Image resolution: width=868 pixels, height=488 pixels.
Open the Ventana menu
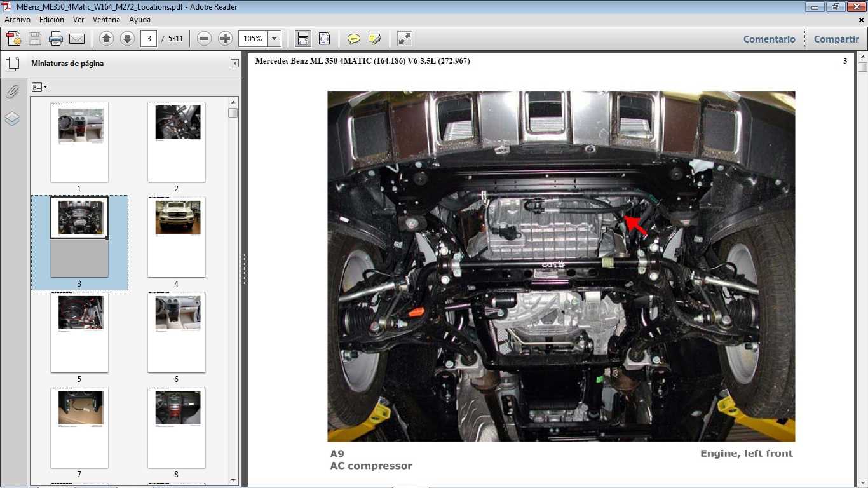pos(106,20)
